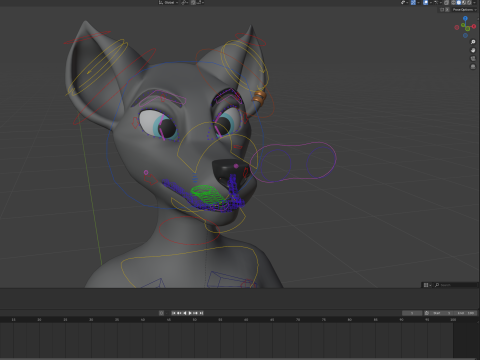Toggle auto keying record button
480x360 pixels.
161,313
